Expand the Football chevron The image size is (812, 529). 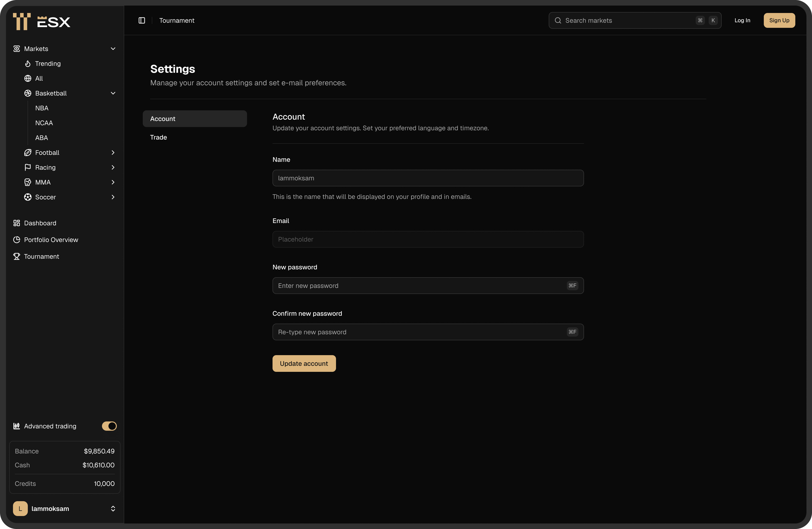(113, 153)
